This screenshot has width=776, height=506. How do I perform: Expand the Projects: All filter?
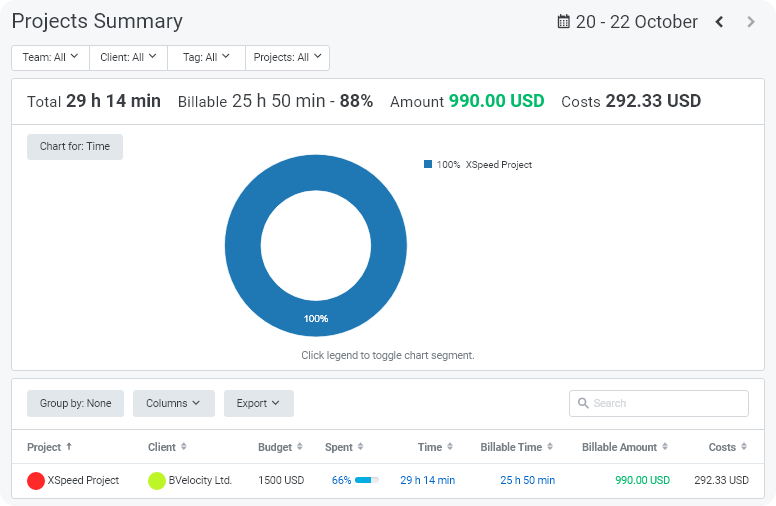coord(287,58)
